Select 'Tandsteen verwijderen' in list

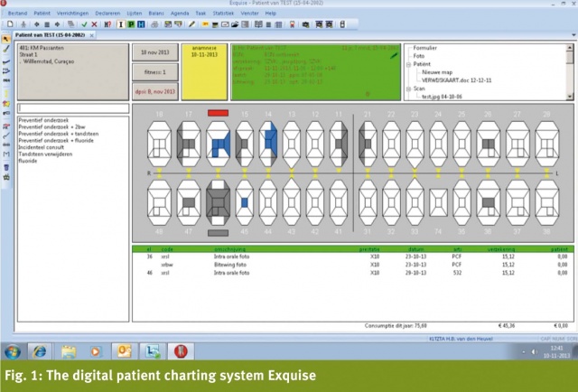pos(45,154)
